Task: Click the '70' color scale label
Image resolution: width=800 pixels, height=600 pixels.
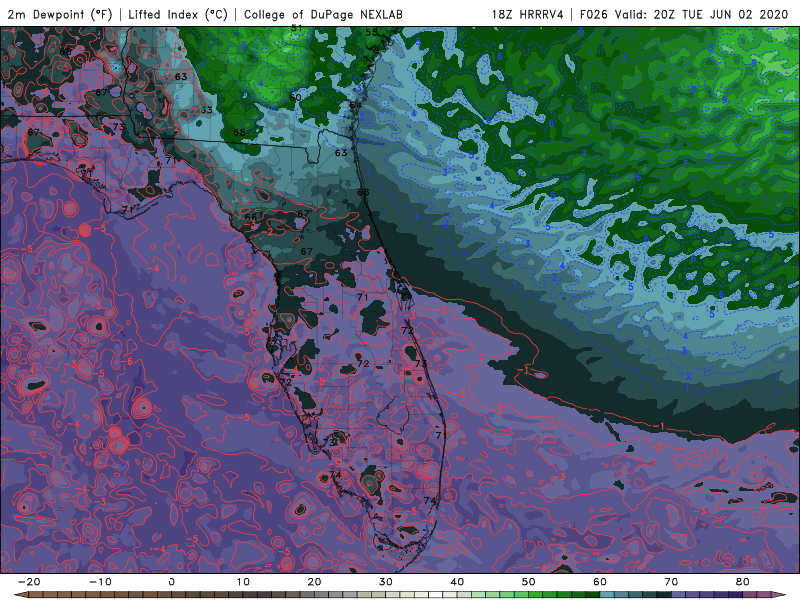Action: tap(671, 582)
